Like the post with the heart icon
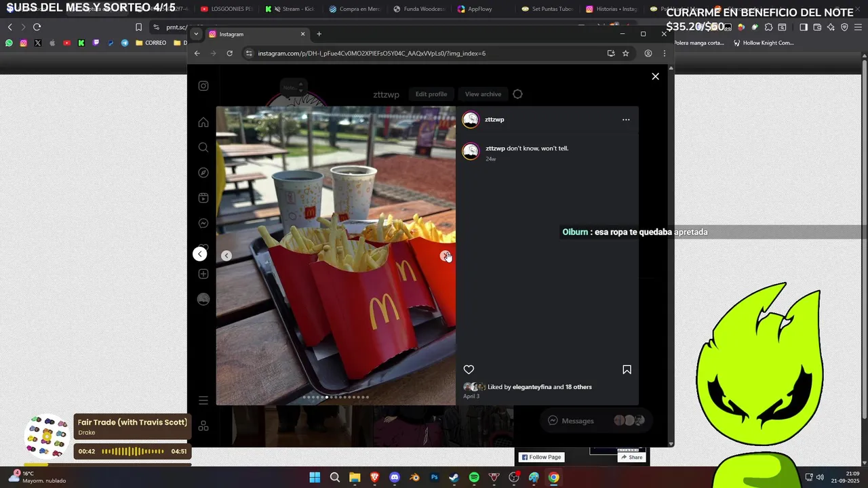 click(469, 369)
